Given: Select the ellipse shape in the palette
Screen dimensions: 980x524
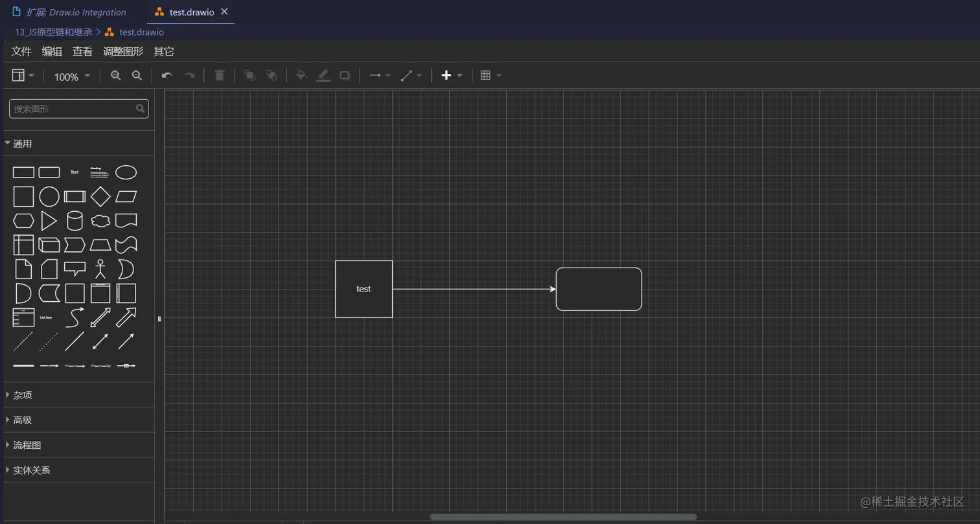Looking at the screenshot, I should (126, 172).
